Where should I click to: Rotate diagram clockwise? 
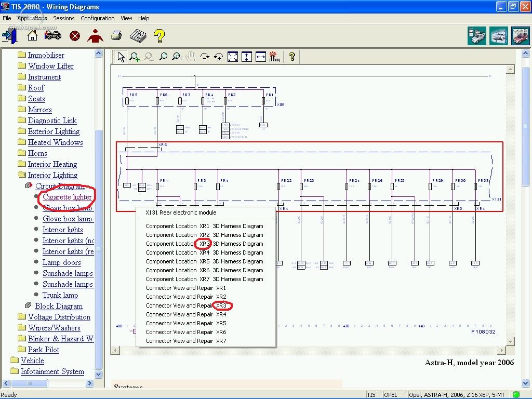205,57
